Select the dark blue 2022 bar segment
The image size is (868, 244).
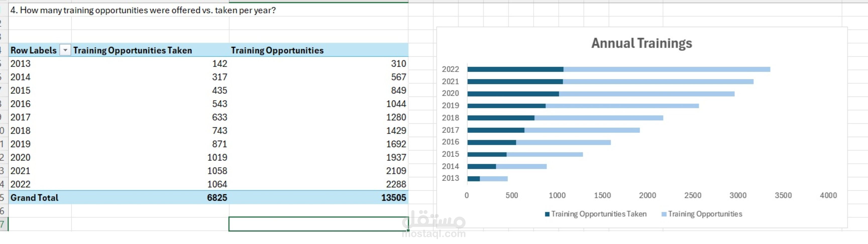515,69
